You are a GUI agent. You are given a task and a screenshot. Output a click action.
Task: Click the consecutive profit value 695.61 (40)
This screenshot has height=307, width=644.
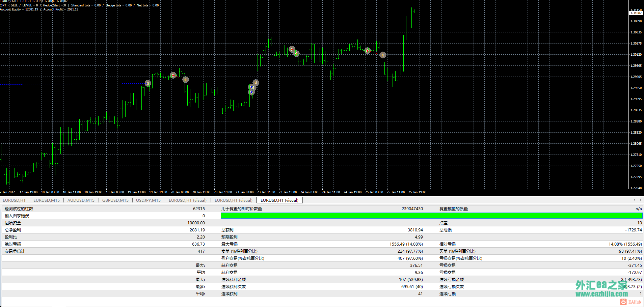412,287
